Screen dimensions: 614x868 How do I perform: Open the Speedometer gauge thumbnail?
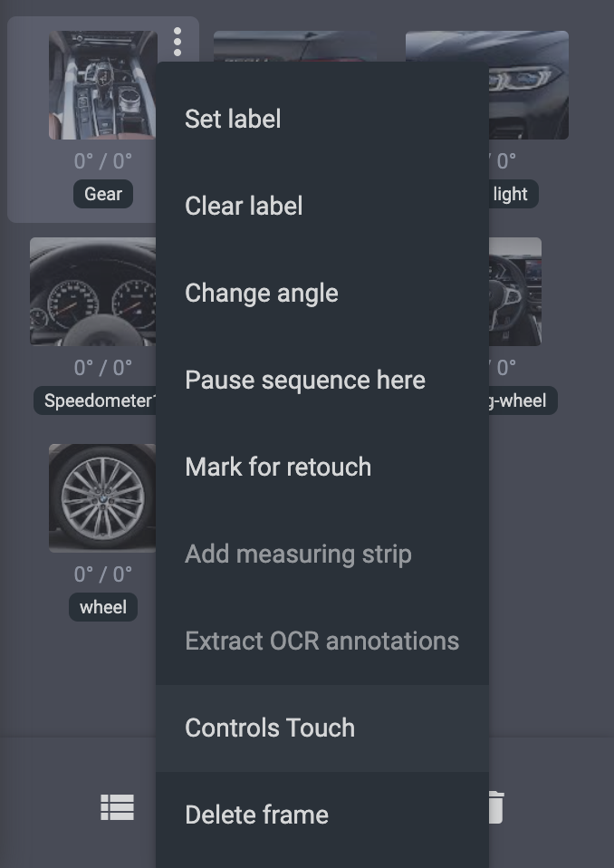(x=92, y=292)
